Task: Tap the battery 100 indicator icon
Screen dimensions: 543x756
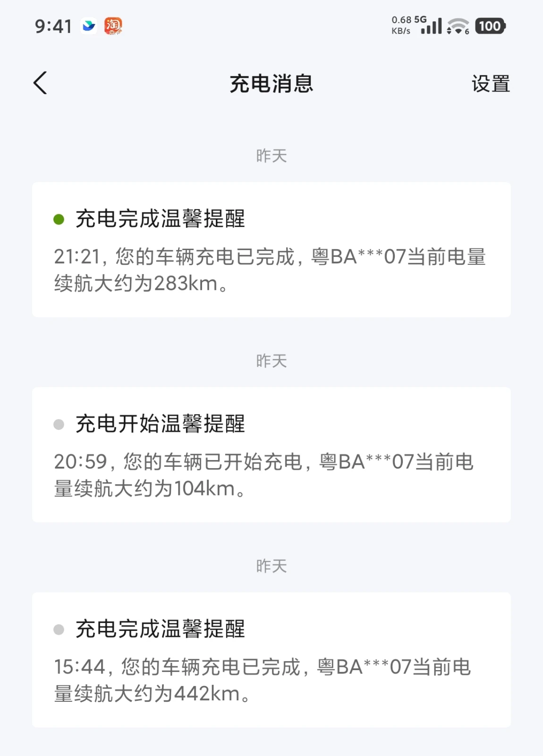Action: tap(490, 26)
